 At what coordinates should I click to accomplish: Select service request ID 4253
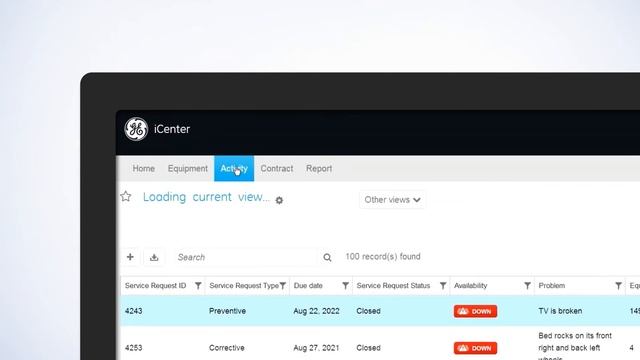pyautogui.click(x=133, y=348)
